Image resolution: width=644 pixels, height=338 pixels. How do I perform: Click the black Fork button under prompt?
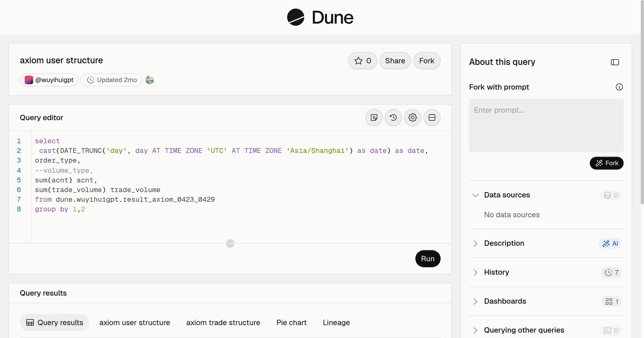[x=606, y=163]
